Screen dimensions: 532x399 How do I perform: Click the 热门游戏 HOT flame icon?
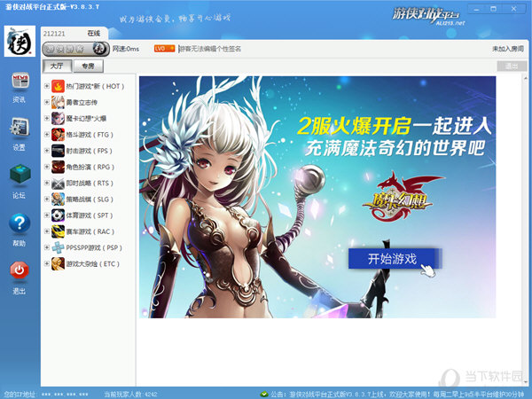(58, 86)
